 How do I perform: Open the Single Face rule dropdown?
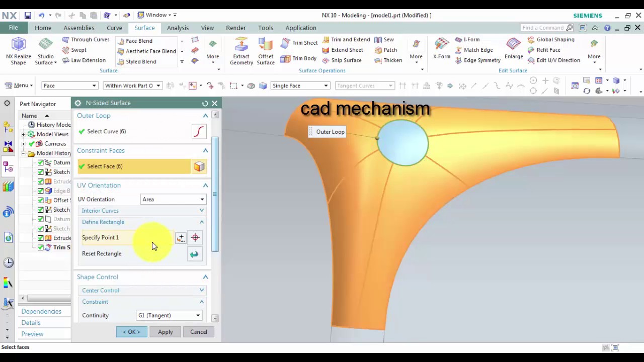point(300,86)
